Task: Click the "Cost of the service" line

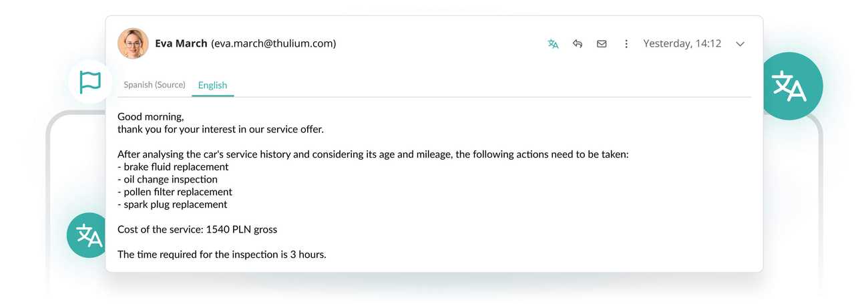Action: coord(197,229)
